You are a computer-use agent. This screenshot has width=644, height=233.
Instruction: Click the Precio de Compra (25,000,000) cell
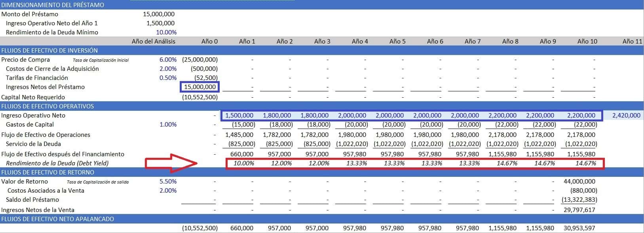(x=200, y=59)
